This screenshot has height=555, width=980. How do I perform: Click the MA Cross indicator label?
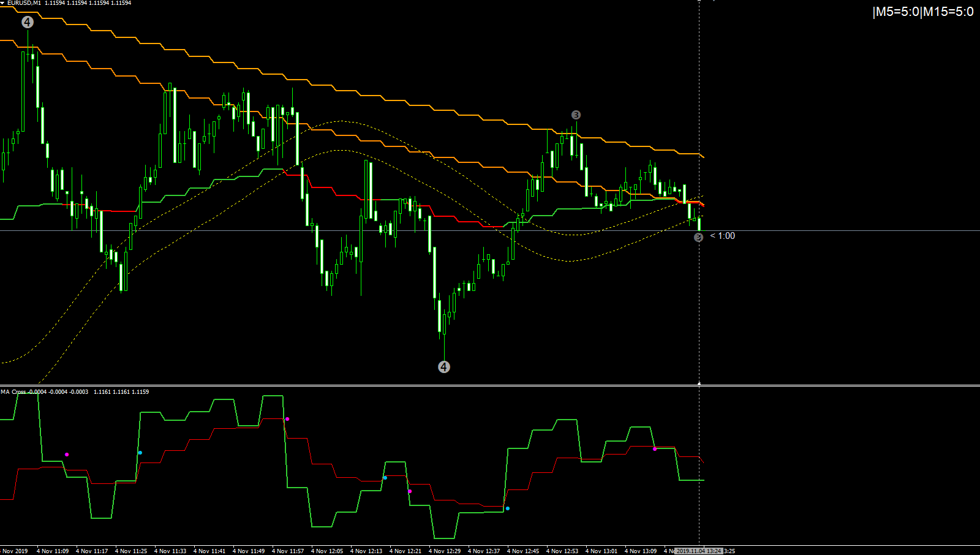(13, 391)
